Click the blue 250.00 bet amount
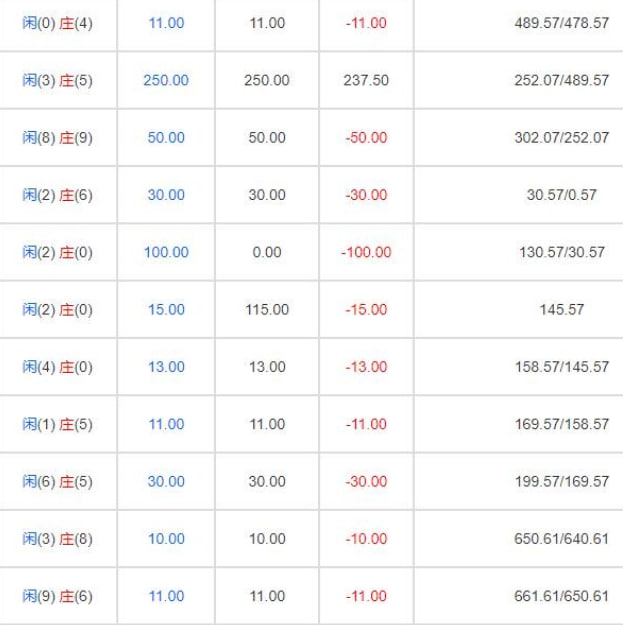Screen dimensions: 626x625 pyautogui.click(x=166, y=80)
